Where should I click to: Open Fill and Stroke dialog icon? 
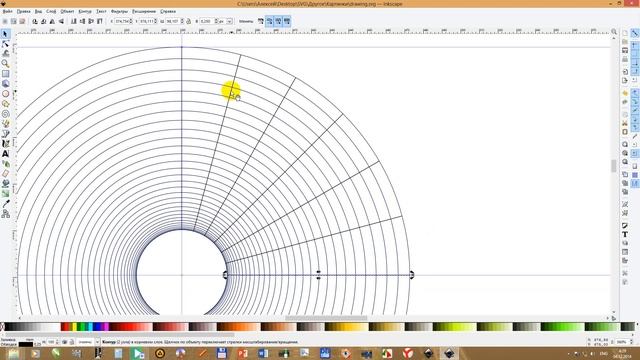(x=625, y=226)
